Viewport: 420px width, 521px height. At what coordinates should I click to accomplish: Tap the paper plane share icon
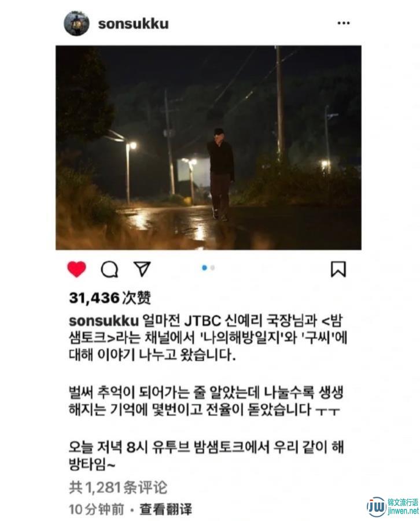coord(142,269)
